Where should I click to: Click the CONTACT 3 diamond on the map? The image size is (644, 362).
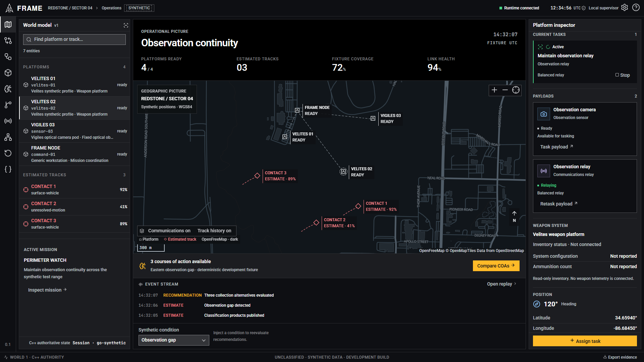click(x=257, y=176)
